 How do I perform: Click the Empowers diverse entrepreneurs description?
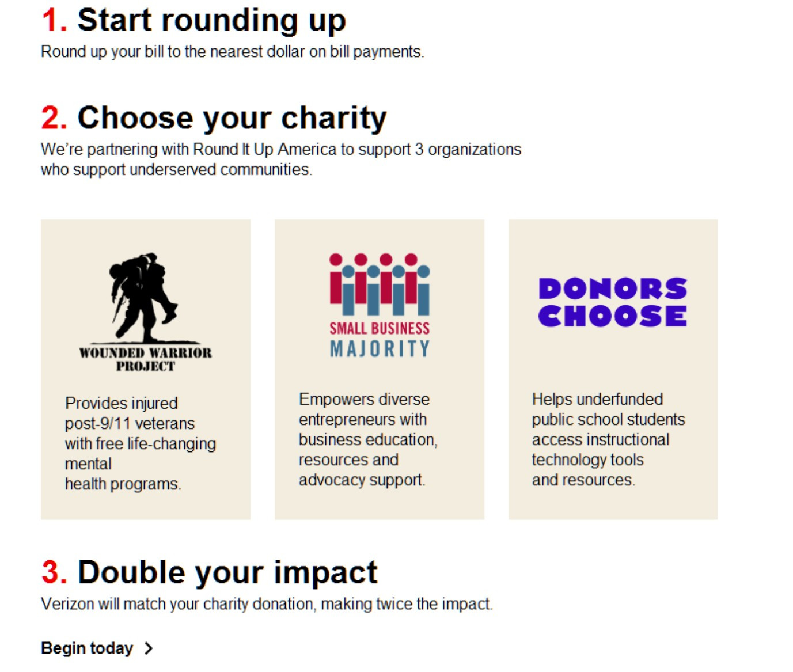[369, 439]
